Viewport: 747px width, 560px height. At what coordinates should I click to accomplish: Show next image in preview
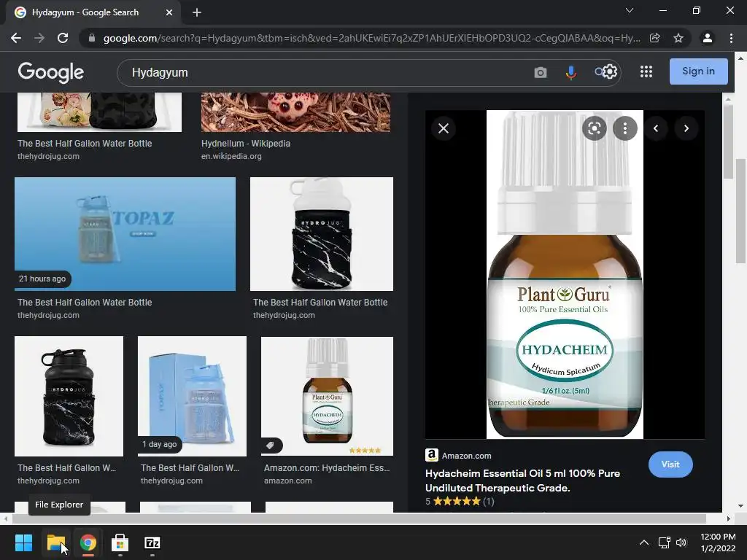click(686, 128)
